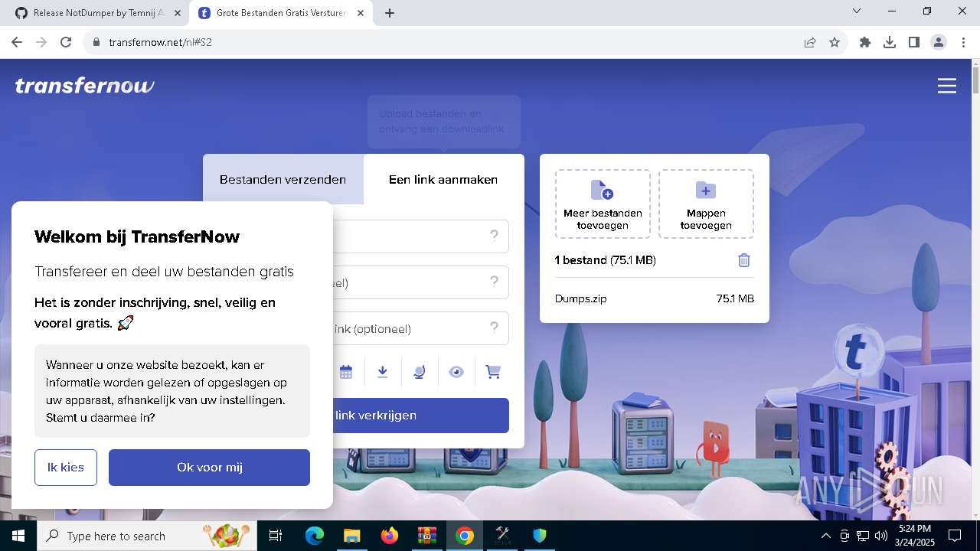This screenshot has height=551, width=980.
Task: Click the shopping cart option icon
Action: click(x=493, y=372)
